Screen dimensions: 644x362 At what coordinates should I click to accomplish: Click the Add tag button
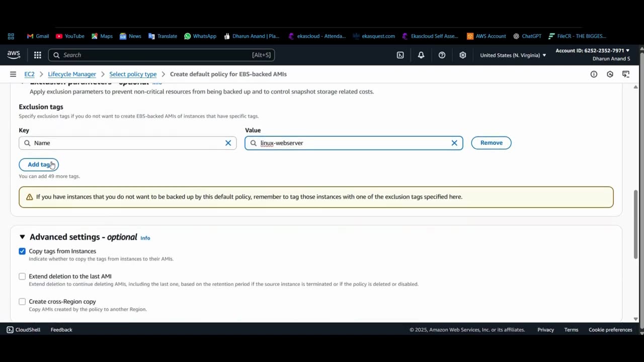(x=39, y=164)
